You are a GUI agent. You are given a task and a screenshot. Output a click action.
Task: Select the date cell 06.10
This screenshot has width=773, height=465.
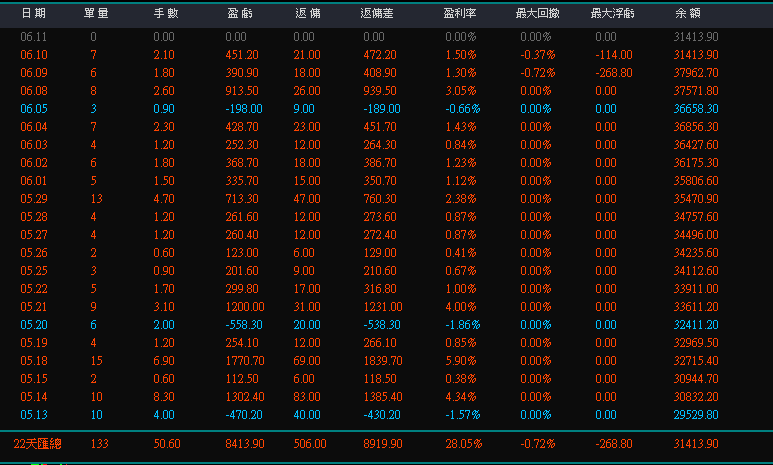pyautogui.click(x=34, y=55)
